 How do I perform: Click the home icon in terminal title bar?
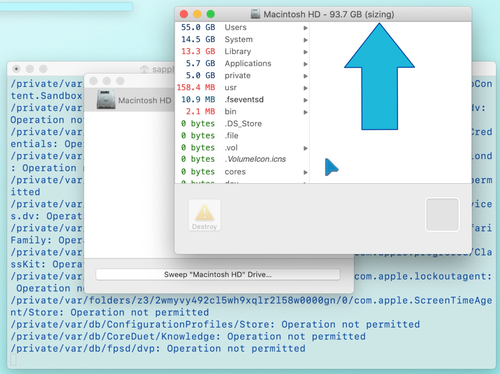point(144,69)
